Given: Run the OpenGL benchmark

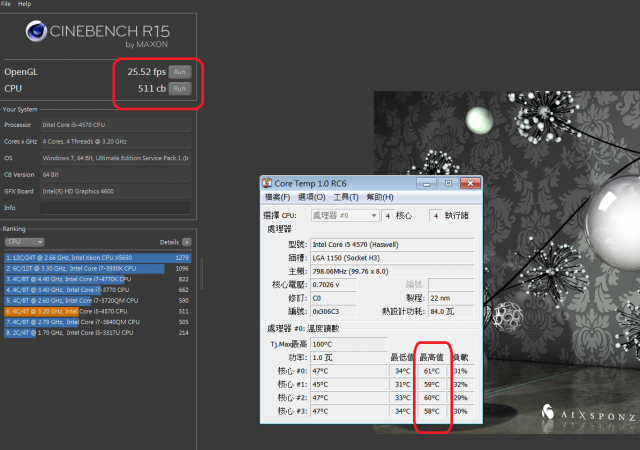Looking at the screenshot, I should click(180, 72).
